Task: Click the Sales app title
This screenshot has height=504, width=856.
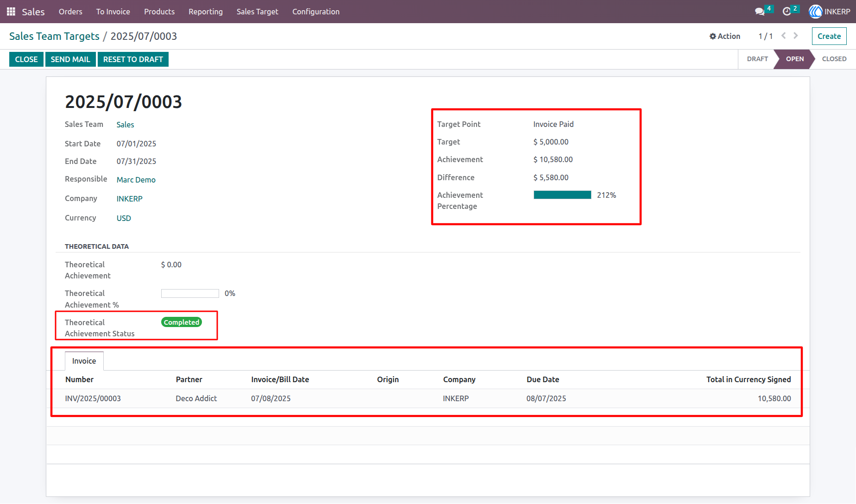Action: [33, 12]
